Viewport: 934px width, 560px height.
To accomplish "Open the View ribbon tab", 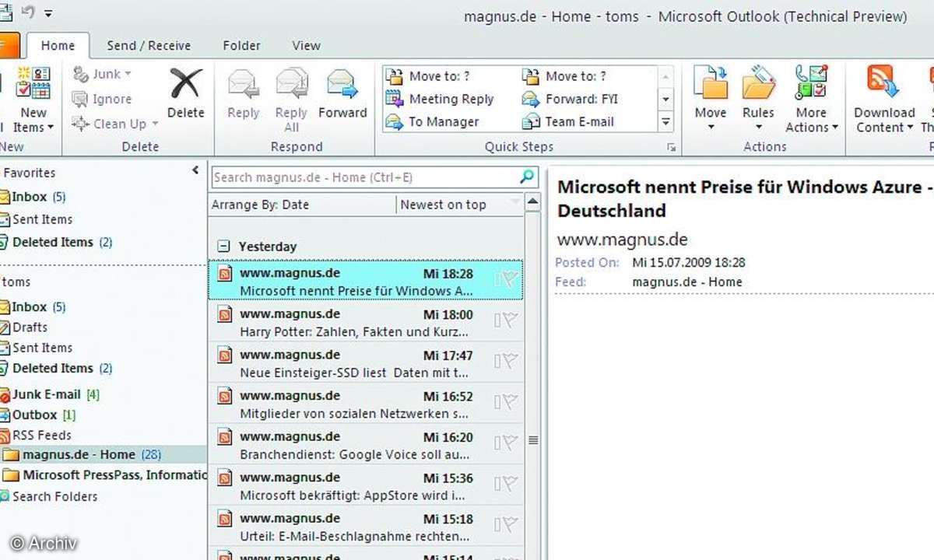I will [306, 46].
